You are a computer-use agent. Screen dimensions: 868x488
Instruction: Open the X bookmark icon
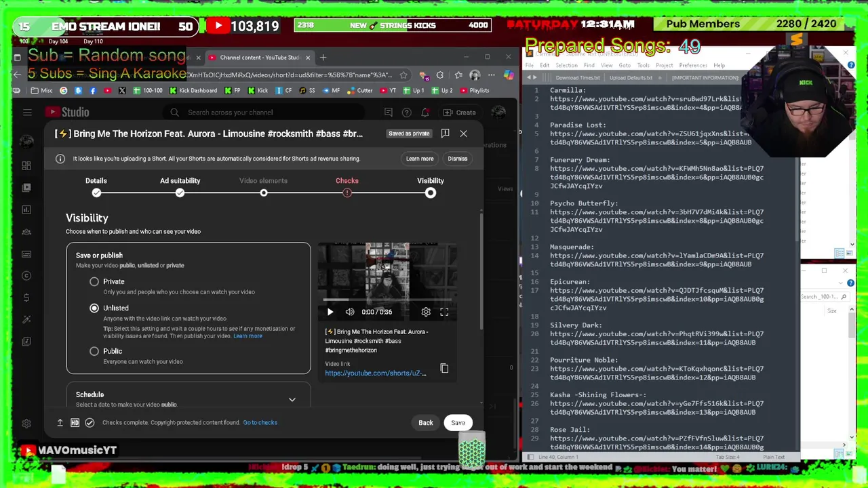(121, 90)
